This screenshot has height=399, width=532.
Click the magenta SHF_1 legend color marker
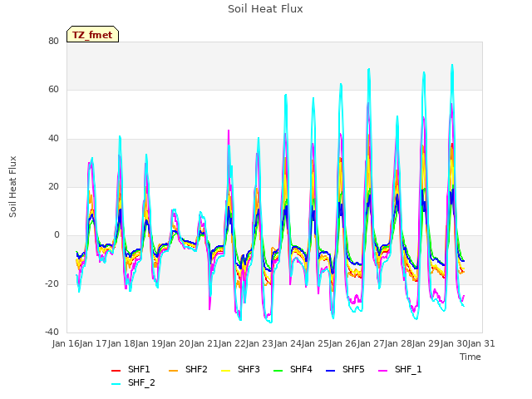(382, 371)
